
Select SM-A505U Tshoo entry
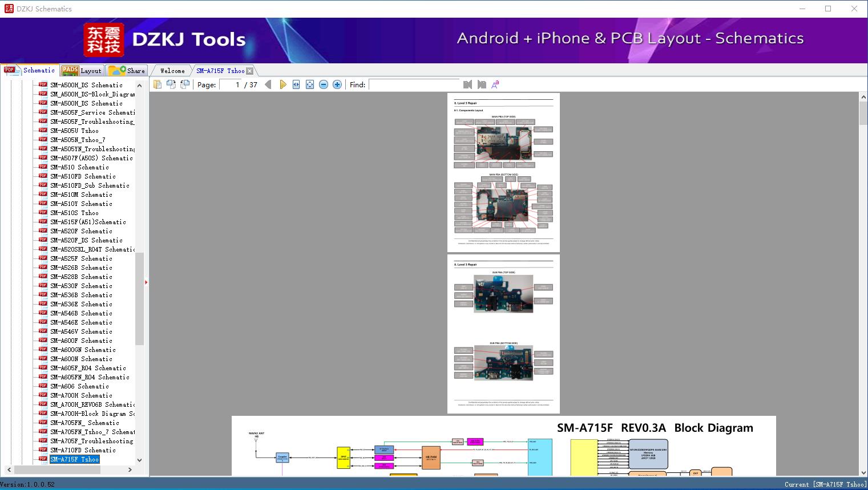pos(74,131)
